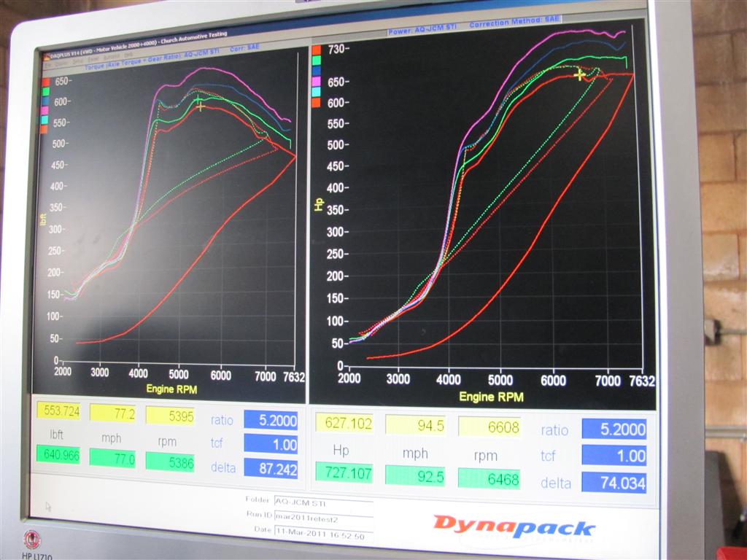Click the power panel tcf value 1.00
Viewport: 747px width, 560px height.
614,456
